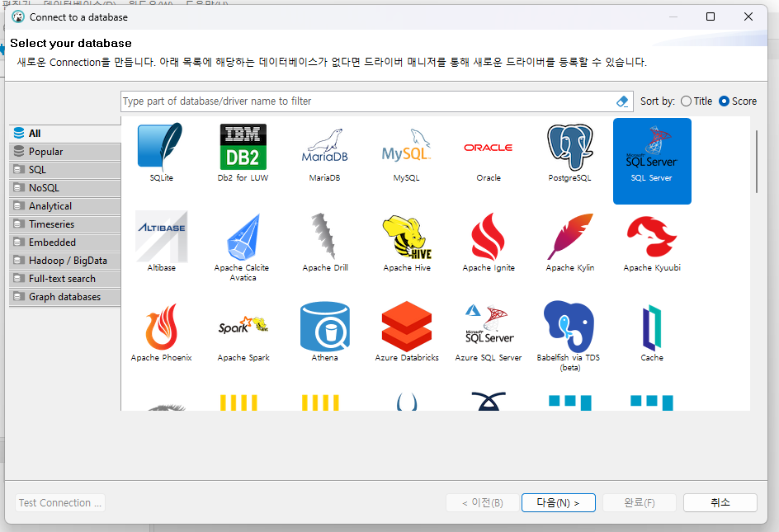Viewport: 779px width, 532px height.
Task: Click the 다음(N) > next button
Action: click(559, 502)
